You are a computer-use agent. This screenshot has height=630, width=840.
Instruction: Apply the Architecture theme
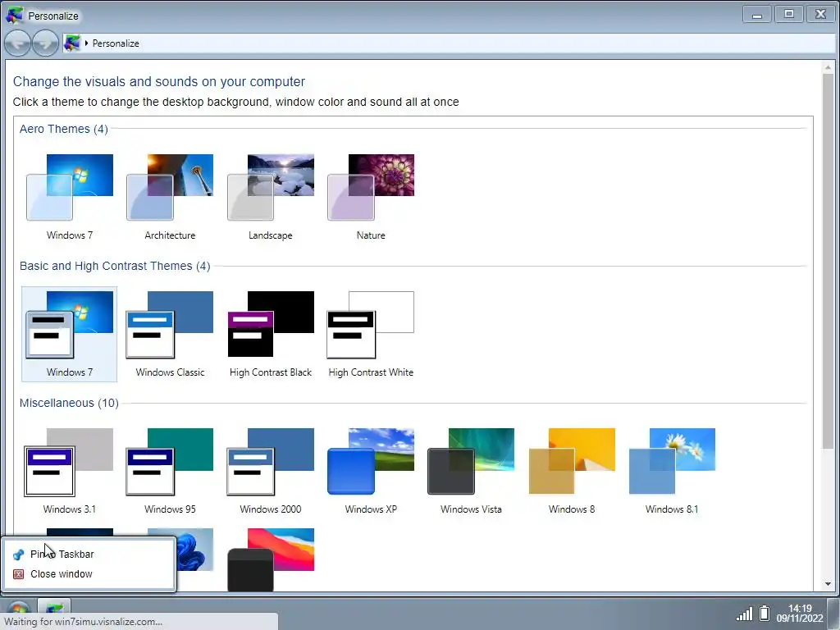point(170,197)
